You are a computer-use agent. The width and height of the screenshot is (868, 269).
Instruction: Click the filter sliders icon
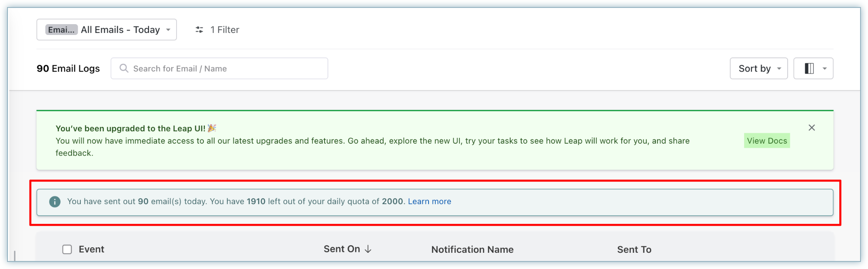[199, 30]
